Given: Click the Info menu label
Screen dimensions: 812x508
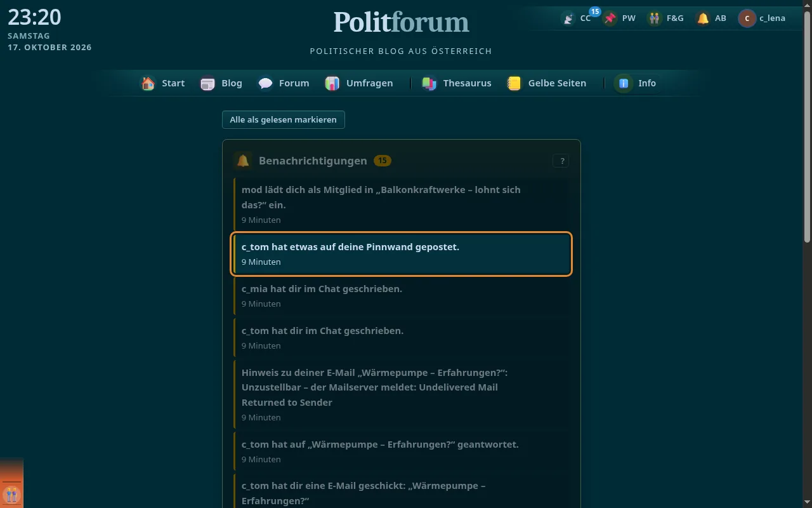Looking at the screenshot, I should pos(647,83).
